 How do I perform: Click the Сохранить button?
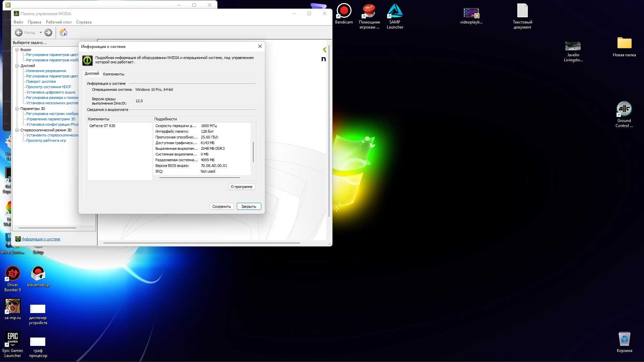221,206
